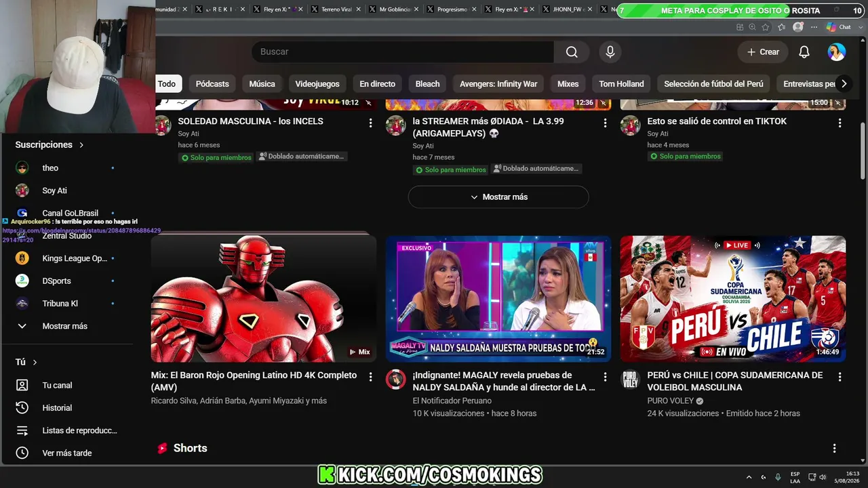Select the Videojuegos filter chip
This screenshot has height=488, width=868.
(x=317, y=84)
